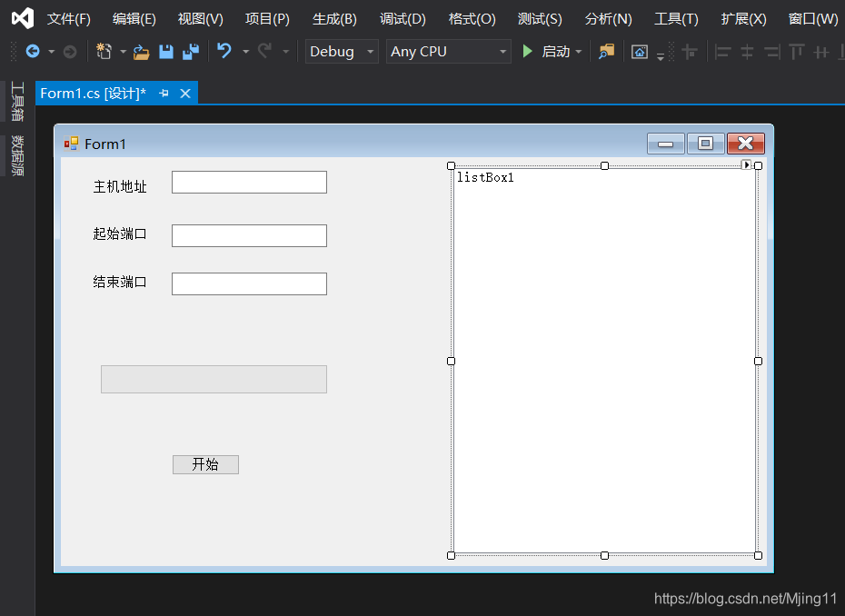Click the picture frame toolbar icon
The height and width of the screenshot is (616, 845).
click(640, 52)
